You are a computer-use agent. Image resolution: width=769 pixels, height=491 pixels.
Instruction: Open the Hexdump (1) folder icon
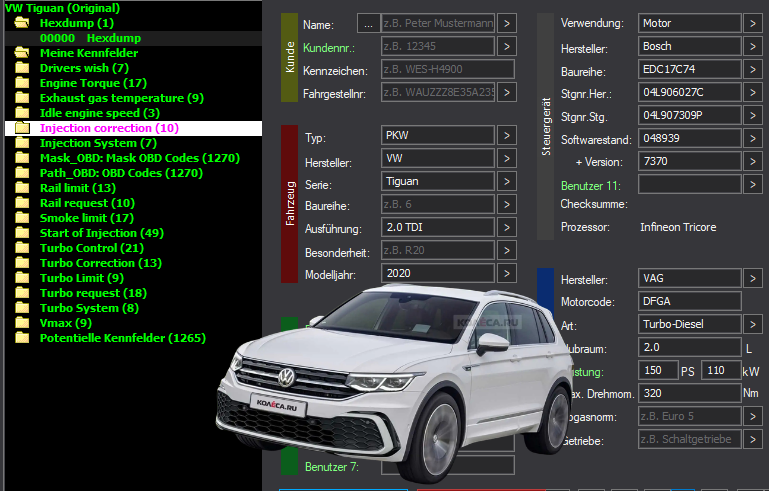tap(22, 23)
